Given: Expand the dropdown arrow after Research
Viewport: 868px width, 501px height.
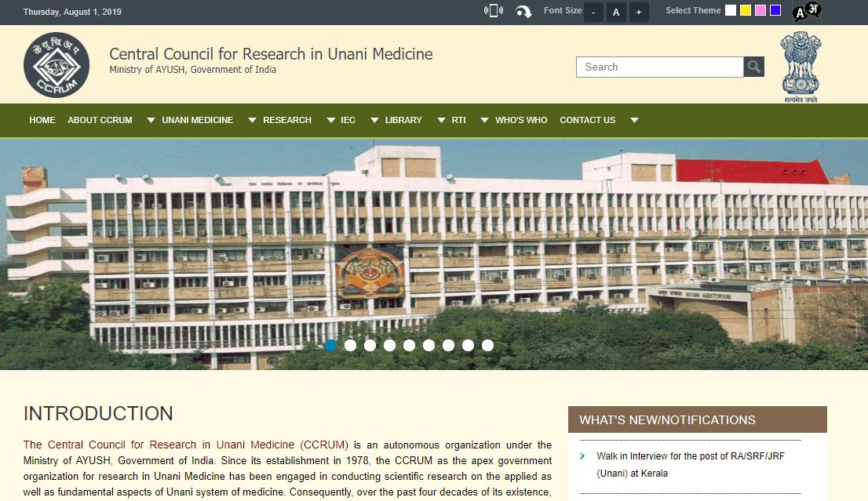Looking at the screenshot, I should click(x=330, y=121).
